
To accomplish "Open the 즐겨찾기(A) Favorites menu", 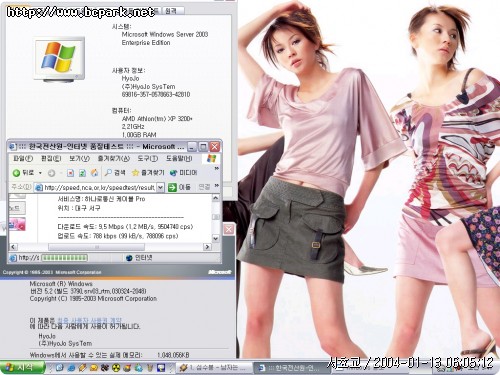I will click(113, 158).
